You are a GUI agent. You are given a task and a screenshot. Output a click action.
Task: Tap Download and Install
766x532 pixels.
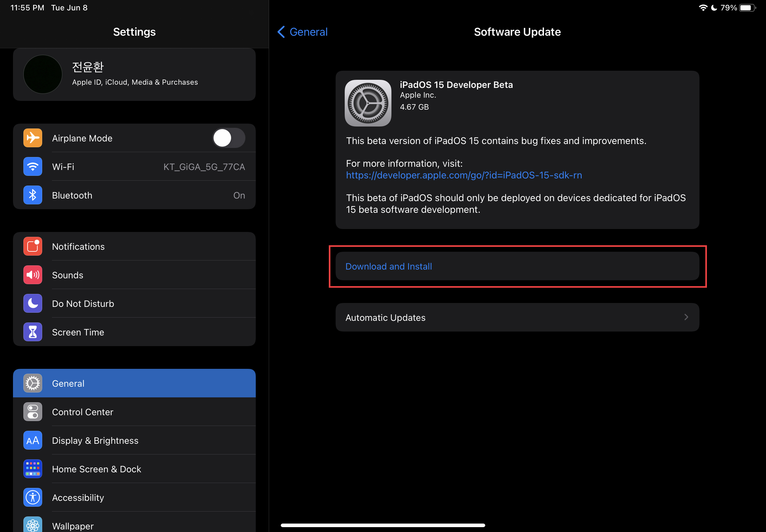[389, 266]
